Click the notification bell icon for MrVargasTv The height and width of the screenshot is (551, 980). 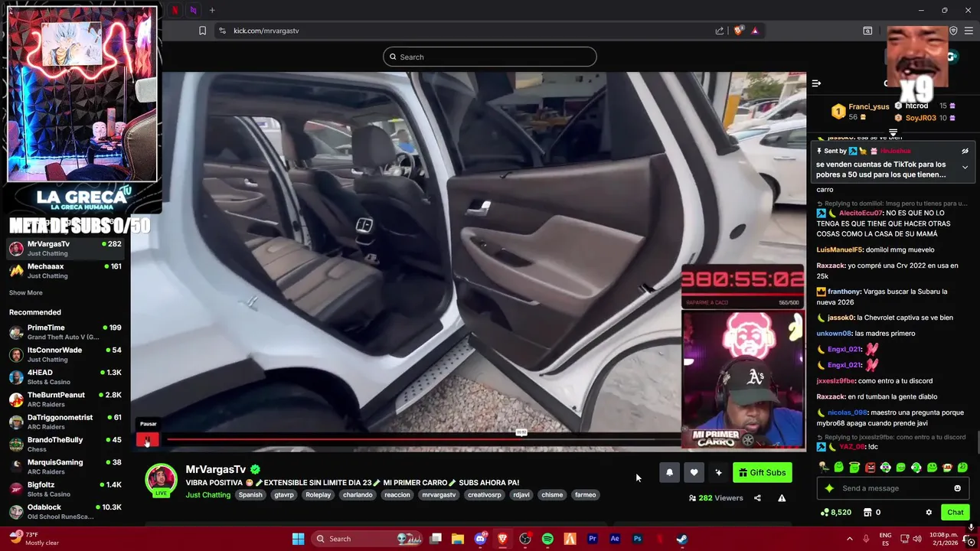point(669,472)
